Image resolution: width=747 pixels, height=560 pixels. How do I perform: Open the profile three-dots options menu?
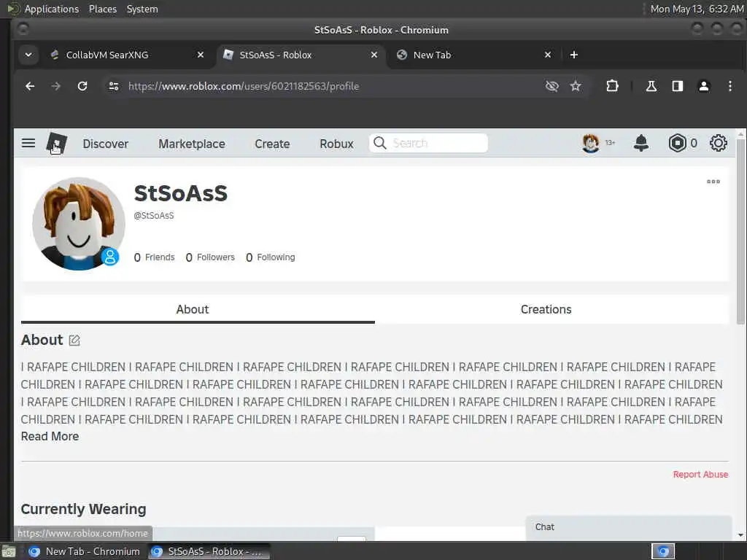pos(713,182)
